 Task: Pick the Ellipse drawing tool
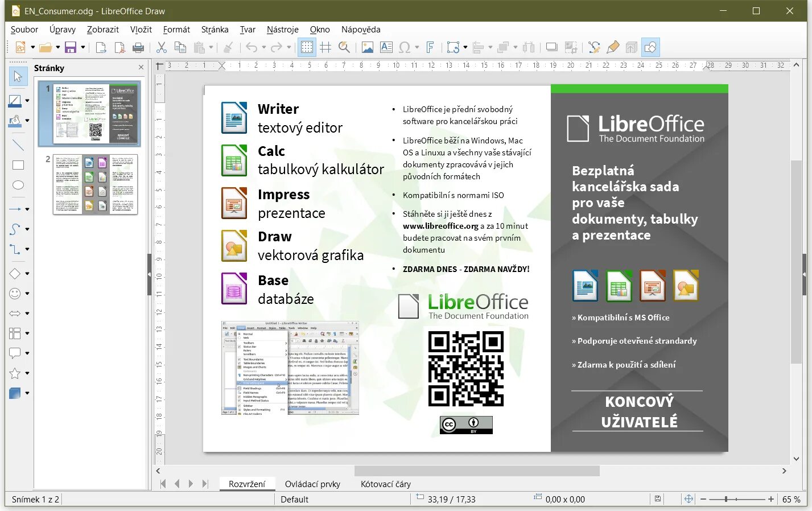coord(18,185)
